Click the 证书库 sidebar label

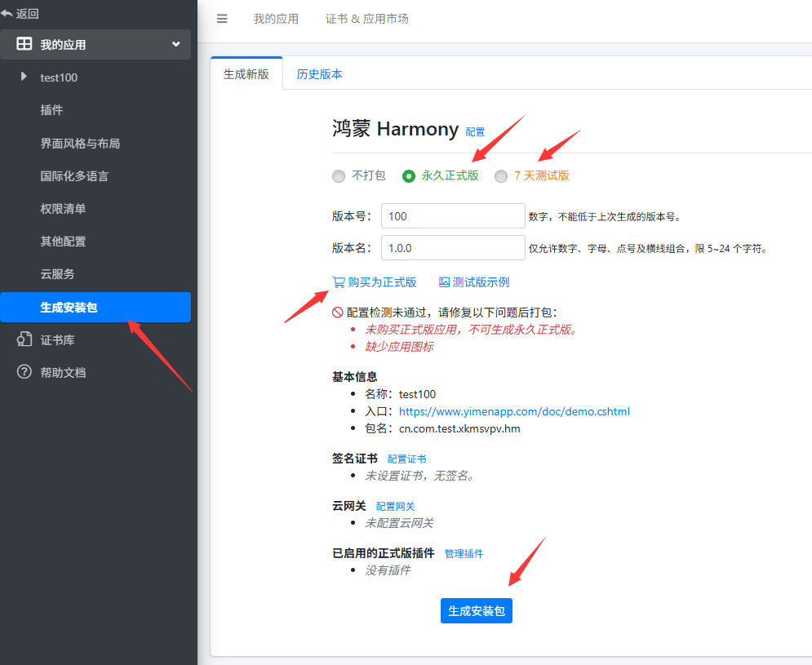(x=57, y=339)
